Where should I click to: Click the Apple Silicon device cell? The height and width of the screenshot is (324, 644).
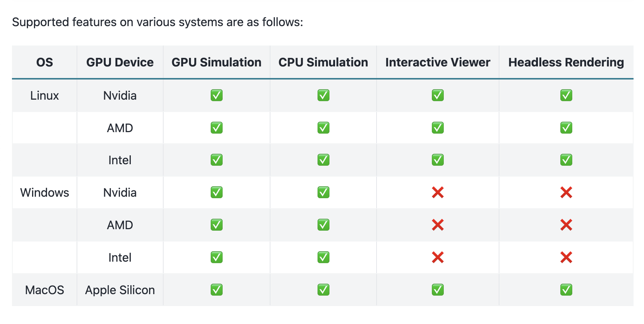pos(120,290)
